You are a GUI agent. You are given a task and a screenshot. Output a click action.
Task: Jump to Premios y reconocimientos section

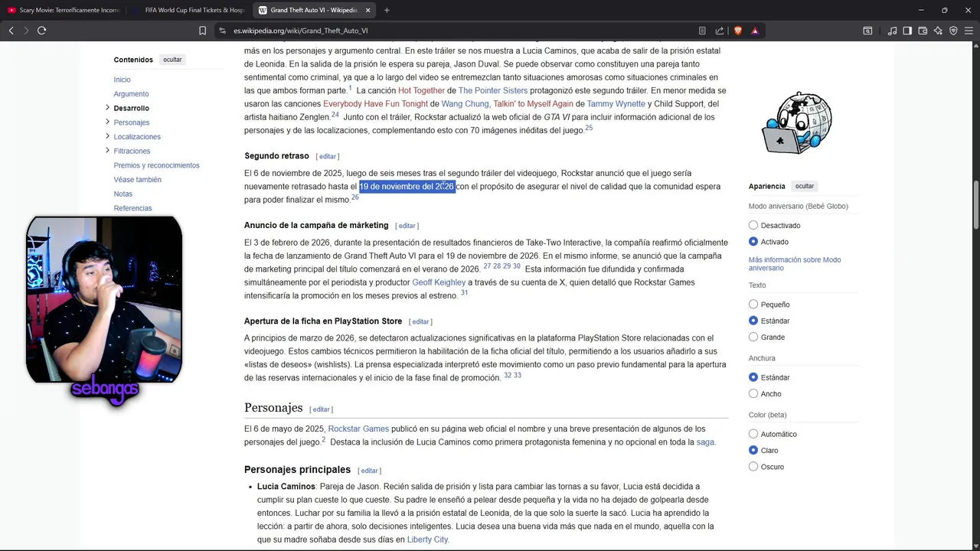(x=156, y=165)
